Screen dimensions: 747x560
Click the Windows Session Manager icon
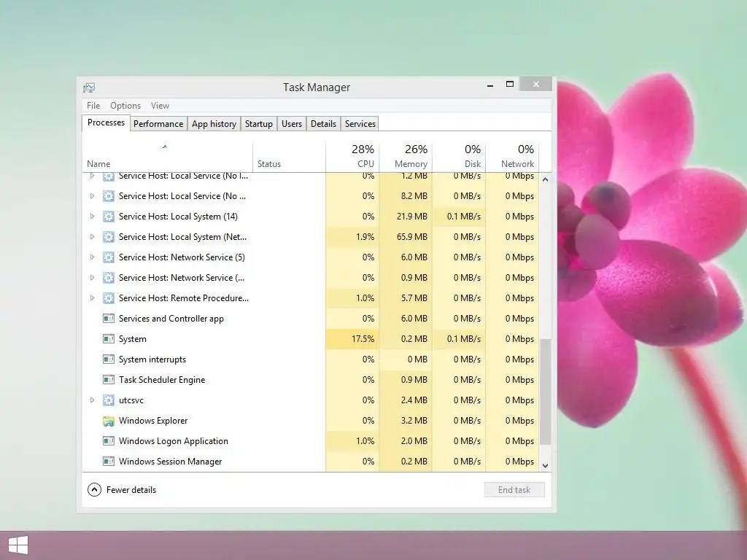click(x=109, y=462)
